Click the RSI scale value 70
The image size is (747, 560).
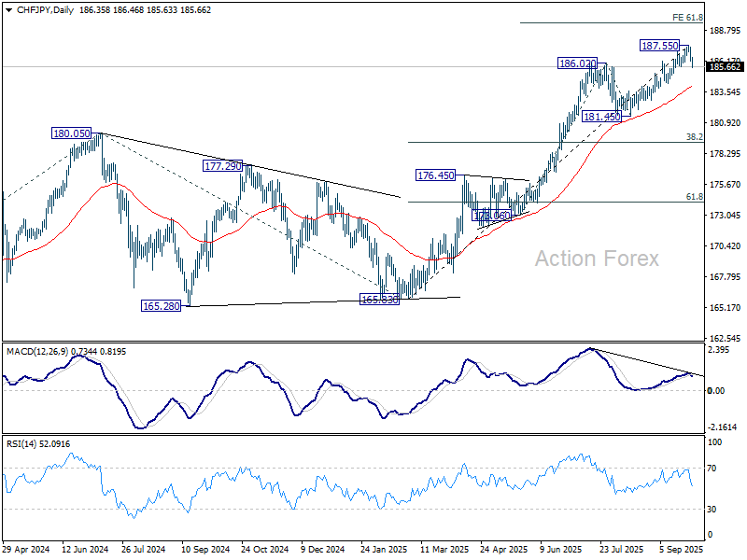[x=712, y=469]
